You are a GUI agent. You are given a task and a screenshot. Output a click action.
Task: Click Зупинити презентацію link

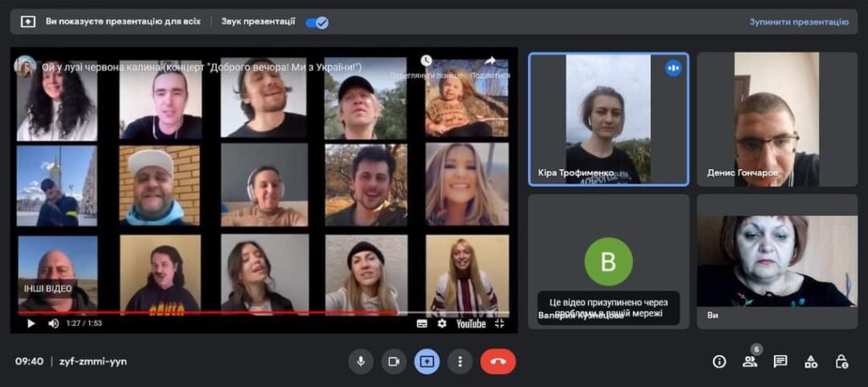[798, 22]
